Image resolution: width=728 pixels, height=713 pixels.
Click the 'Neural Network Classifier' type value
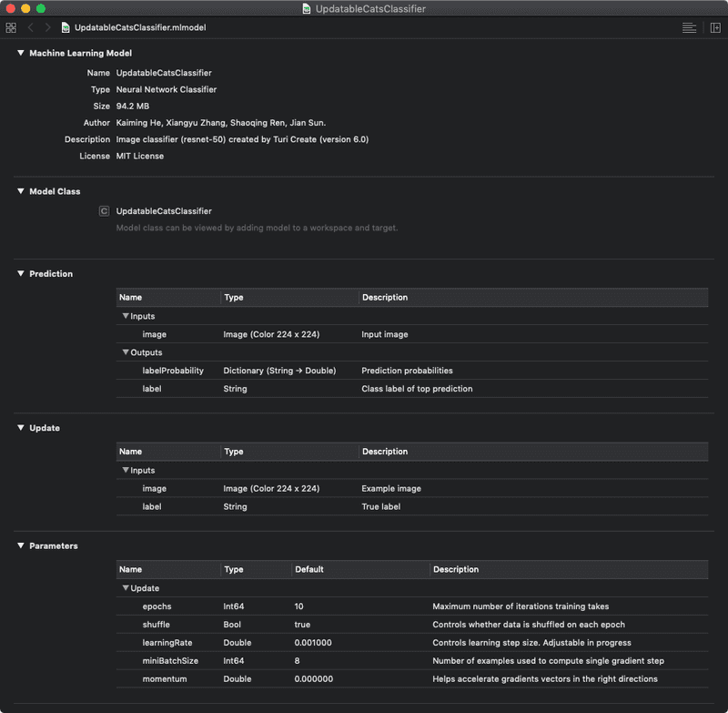(167, 89)
